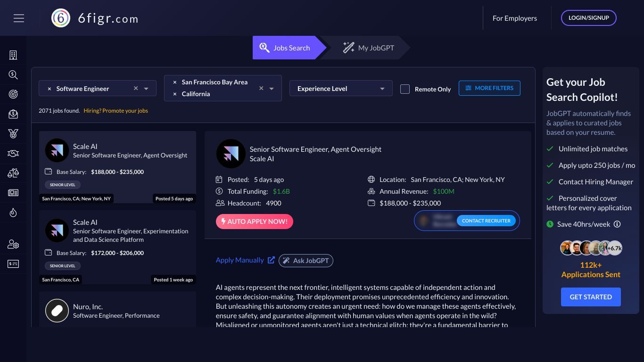Image resolution: width=644 pixels, height=362 pixels.
Task: Click the 6figr colorful logo
Action: (61, 18)
